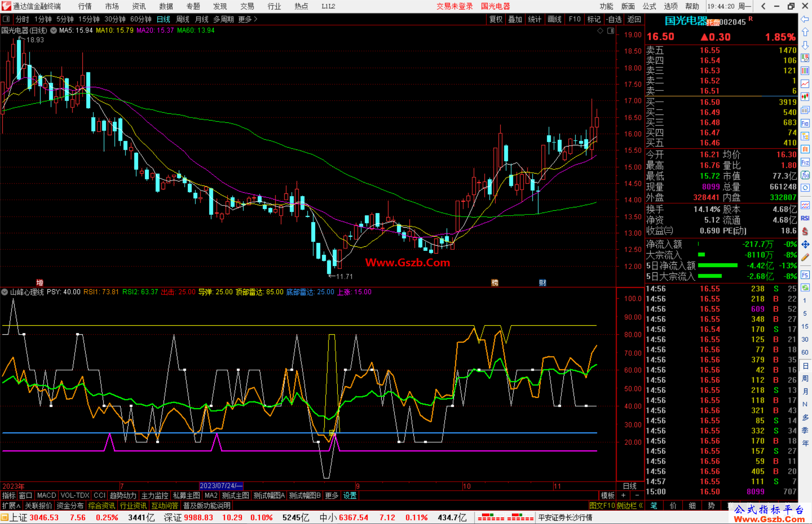Click the blue four-way move arrows icon
The image size is (812, 524).
pyautogui.click(x=805, y=245)
